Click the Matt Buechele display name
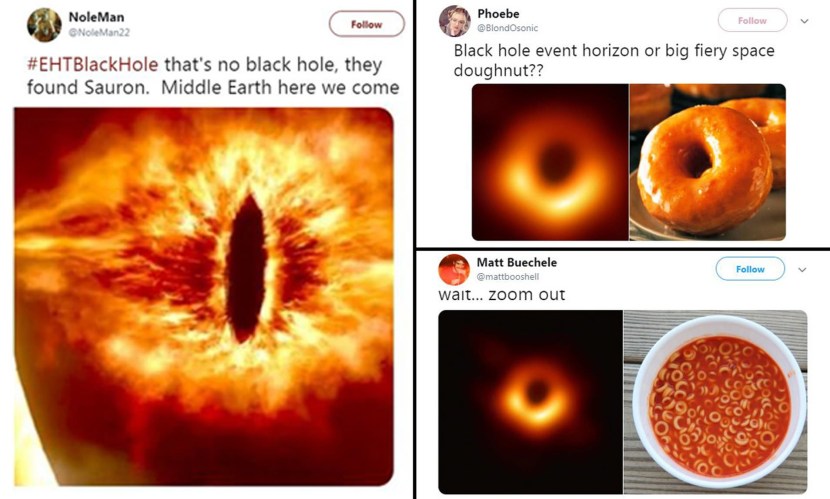 [x=517, y=262]
